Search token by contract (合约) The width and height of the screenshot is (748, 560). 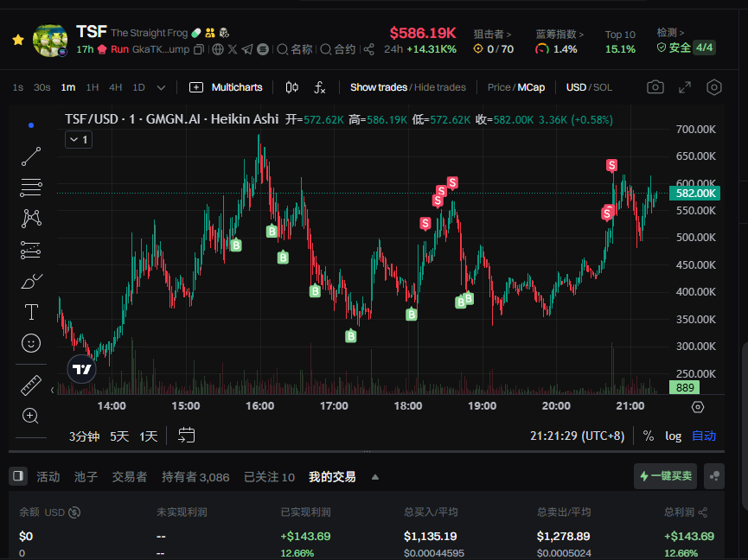click(338, 49)
